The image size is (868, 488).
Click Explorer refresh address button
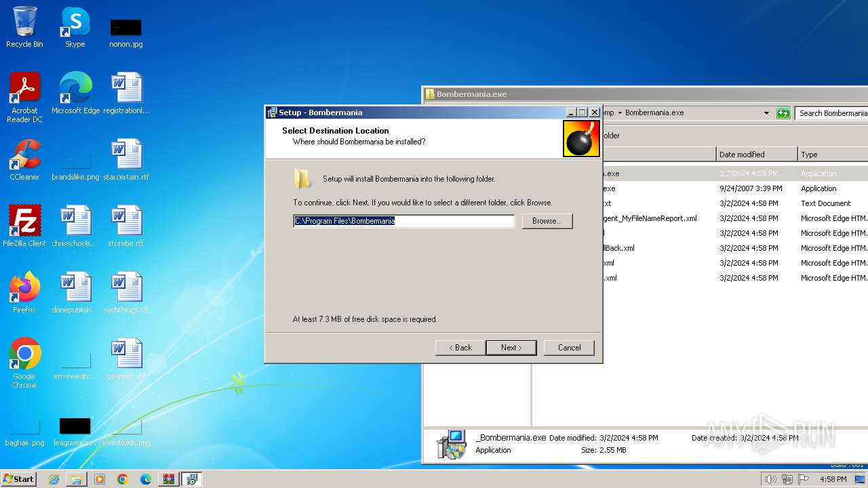click(x=783, y=113)
